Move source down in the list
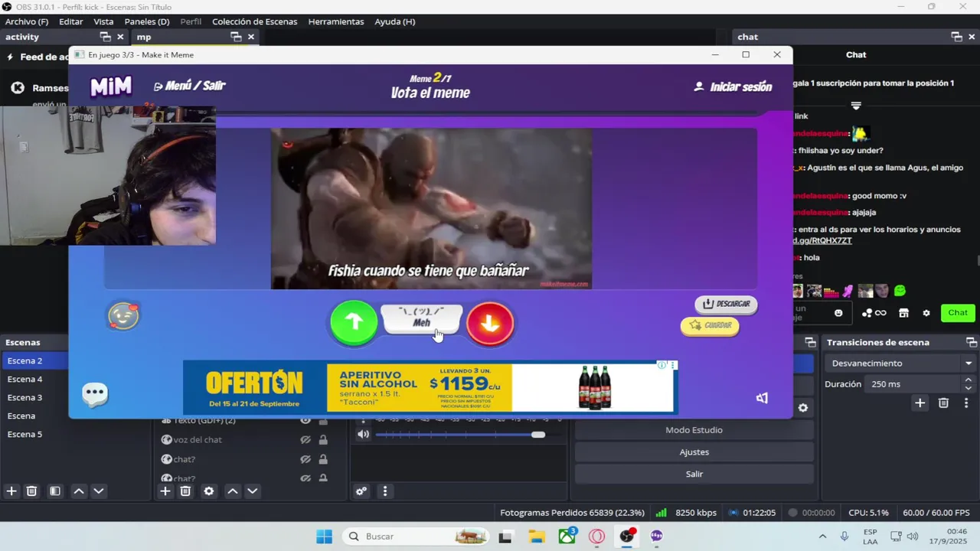Screen dimensions: 980x551 click(x=252, y=491)
